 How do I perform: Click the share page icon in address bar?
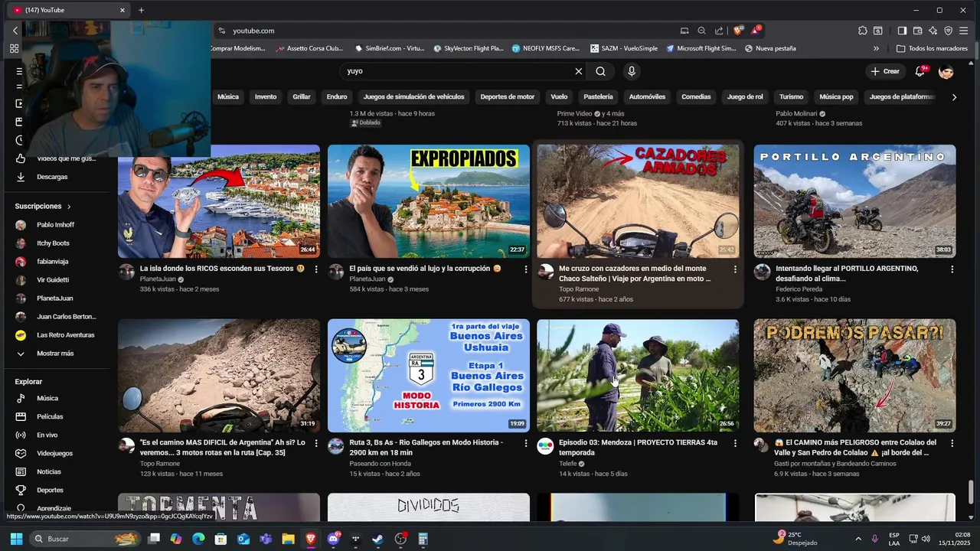719,31
